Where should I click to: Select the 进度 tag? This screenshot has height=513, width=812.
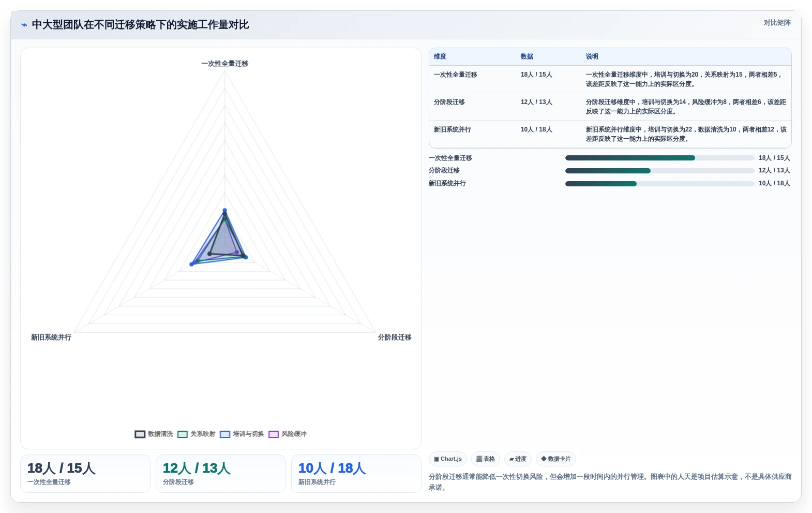(518, 459)
